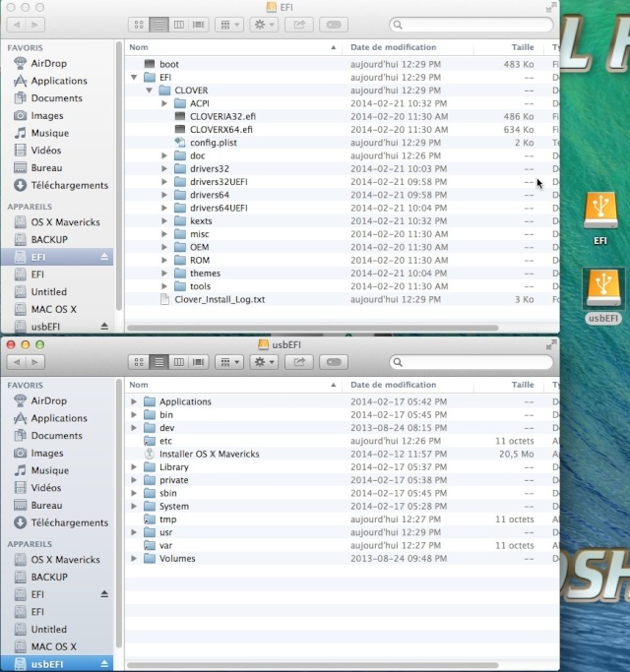The width and height of the screenshot is (630, 672).
Task: Sort by Nom column in usbEFI window
Action: point(233,385)
